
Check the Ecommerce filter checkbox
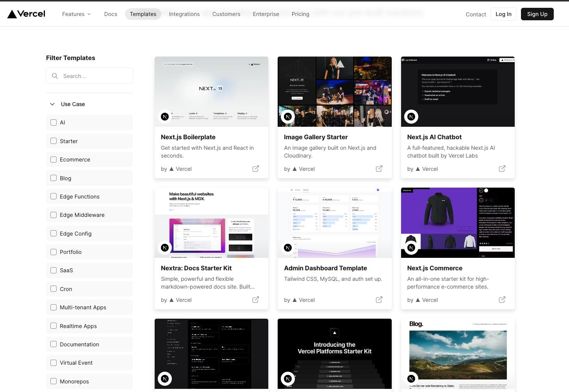[54, 160]
